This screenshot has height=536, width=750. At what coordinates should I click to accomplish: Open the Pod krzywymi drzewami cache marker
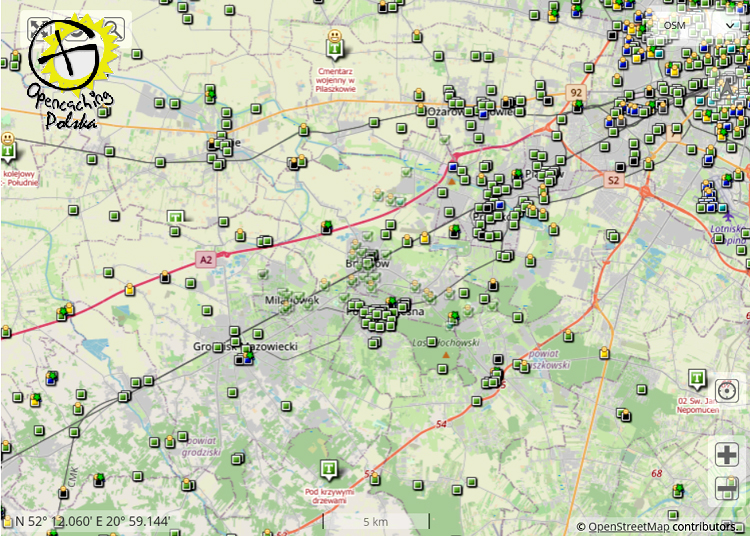click(x=329, y=470)
